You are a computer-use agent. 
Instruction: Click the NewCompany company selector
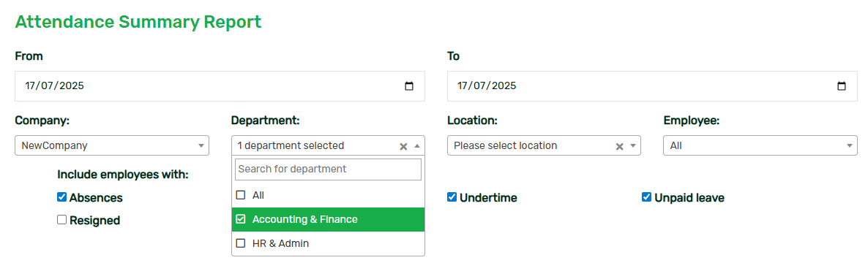[x=112, y=145]
